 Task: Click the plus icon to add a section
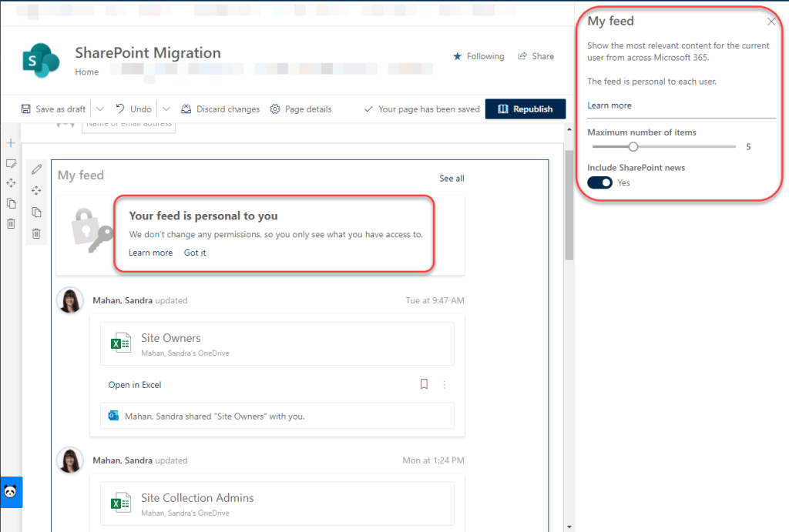point(11,143)
